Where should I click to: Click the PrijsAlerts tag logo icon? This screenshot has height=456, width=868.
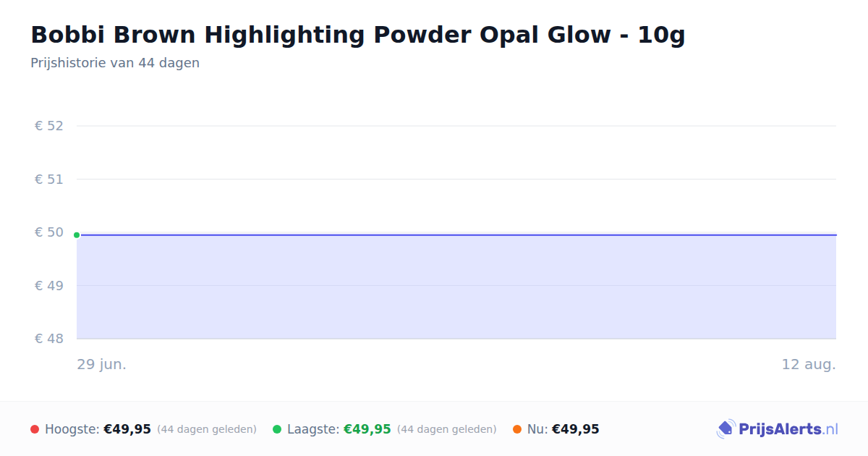click(726, 429)
